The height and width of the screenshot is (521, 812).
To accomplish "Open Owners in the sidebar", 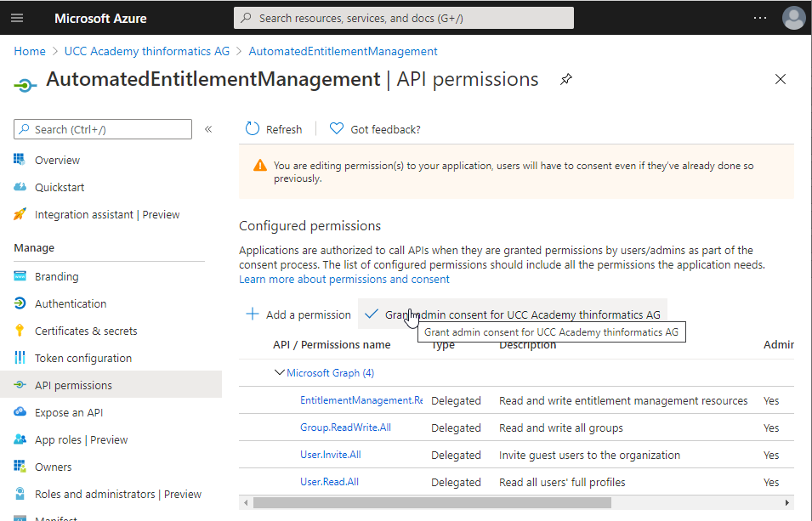I will point(53,467).
